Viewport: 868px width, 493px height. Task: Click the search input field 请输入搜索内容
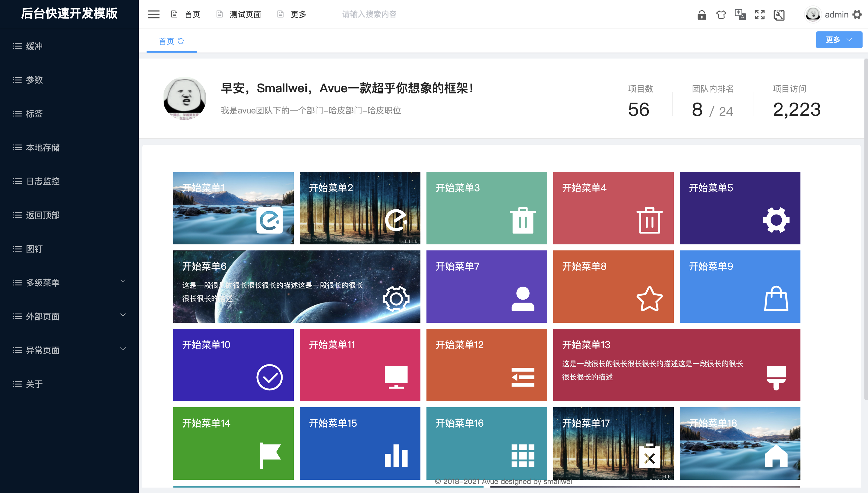[x=369, y=14]
